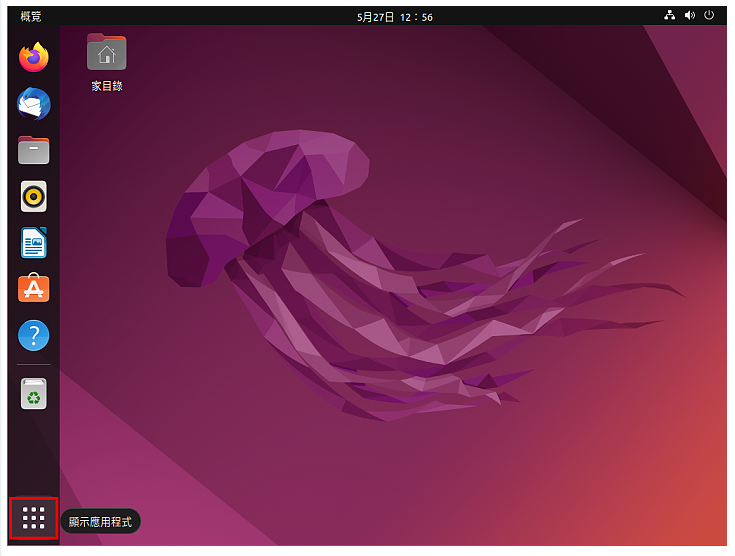Open the power menu icon
Screen dimensions: 735x556
pos(709,15)
